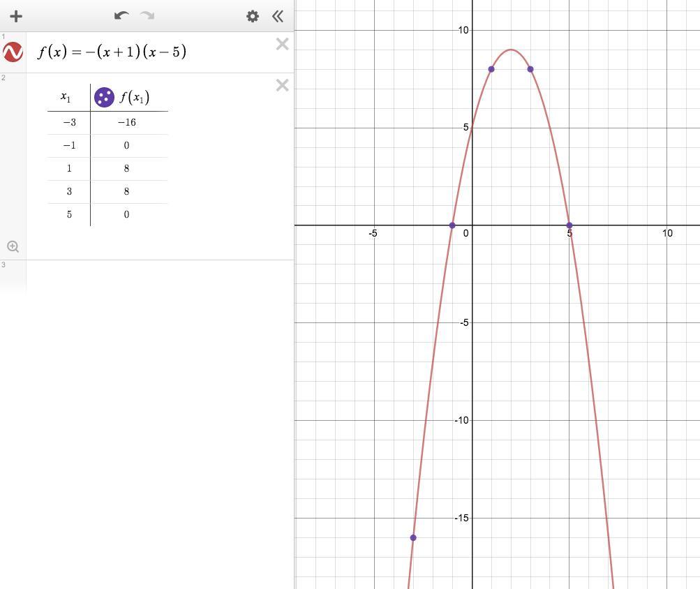
Task: Click the curve's y-intercept at 5
Action: tap(472, 128)
